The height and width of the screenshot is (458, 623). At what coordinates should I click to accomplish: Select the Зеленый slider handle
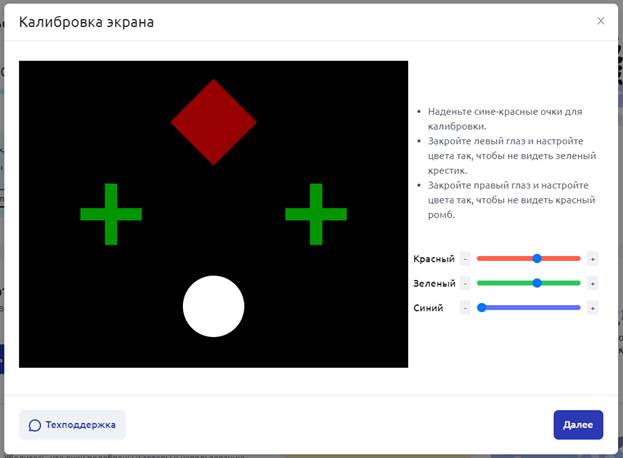(537, 283)
